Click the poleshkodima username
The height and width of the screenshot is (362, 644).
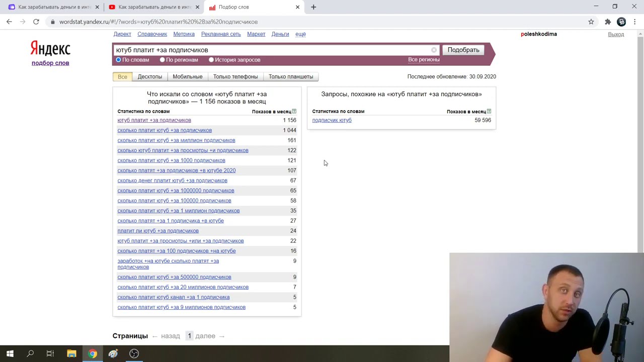(539, 34)
